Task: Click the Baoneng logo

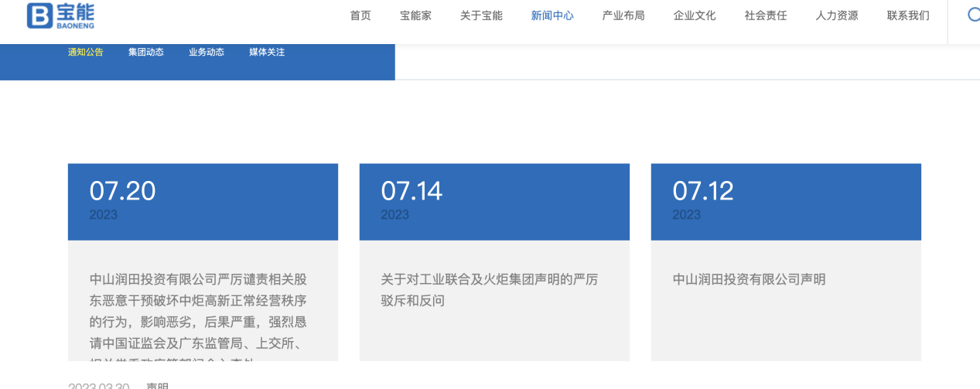Action: coord(61,15)
